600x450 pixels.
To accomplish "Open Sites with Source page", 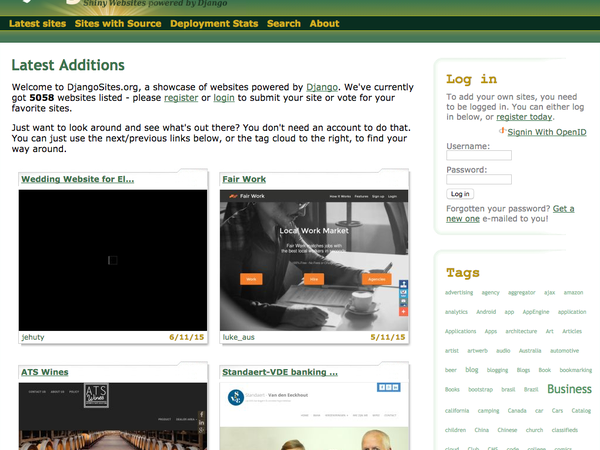I will 118,24.
